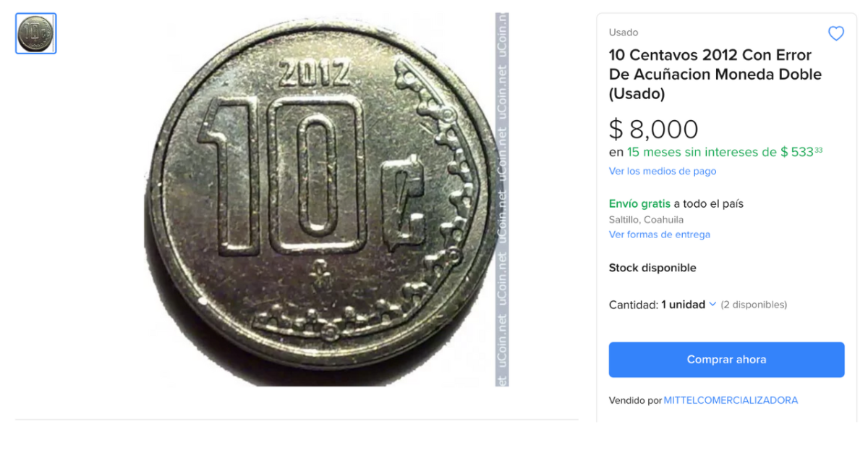The width and height of the screenshot is (868, 456).
Task: Expand the Cantidad 1 unidad dropdown
Action: pos(687,305)
